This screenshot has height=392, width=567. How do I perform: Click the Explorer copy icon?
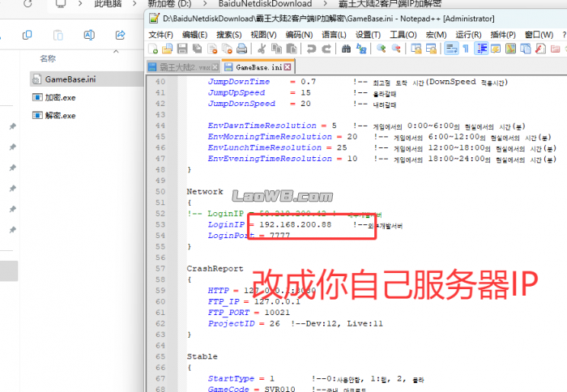pos(27,35)
